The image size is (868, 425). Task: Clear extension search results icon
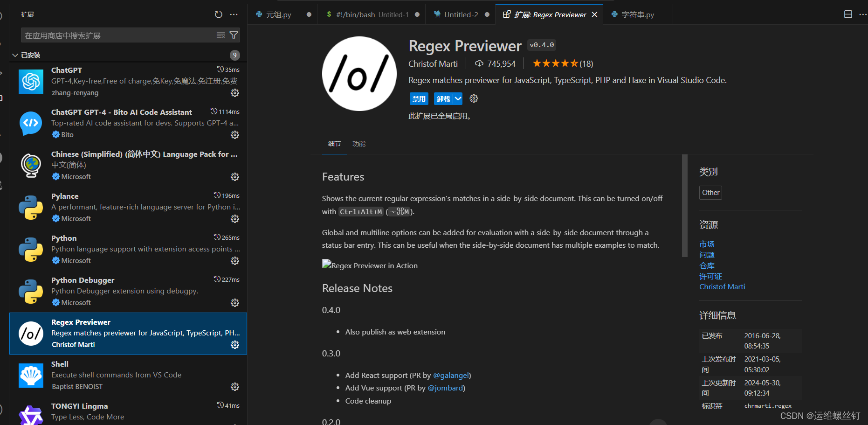pos(221,35)
